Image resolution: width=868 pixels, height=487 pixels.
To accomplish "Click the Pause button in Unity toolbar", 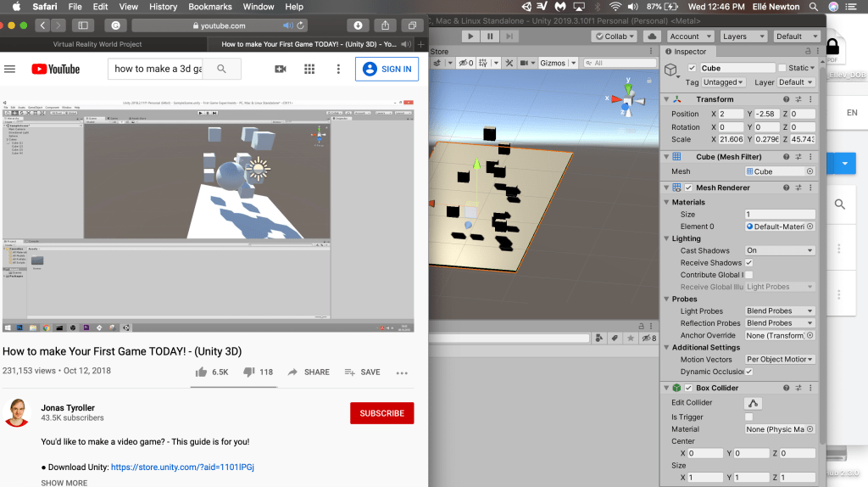I will 490,36.
